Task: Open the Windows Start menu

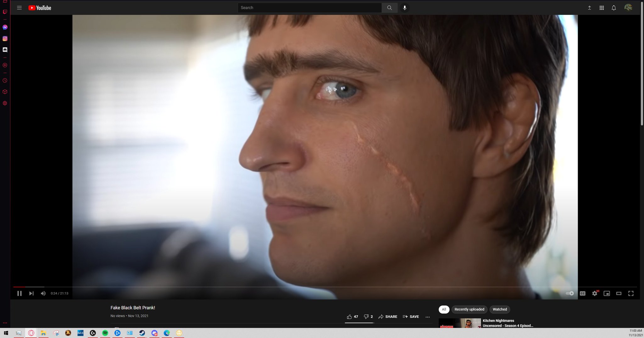Action: click(x=6, y=333)
